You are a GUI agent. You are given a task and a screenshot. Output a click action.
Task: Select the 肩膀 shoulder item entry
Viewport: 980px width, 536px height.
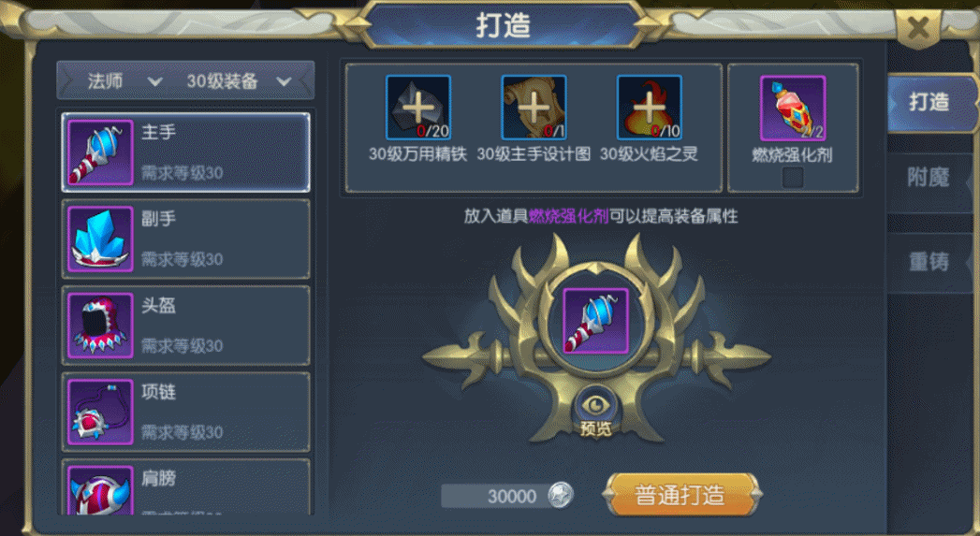point(185,487)
